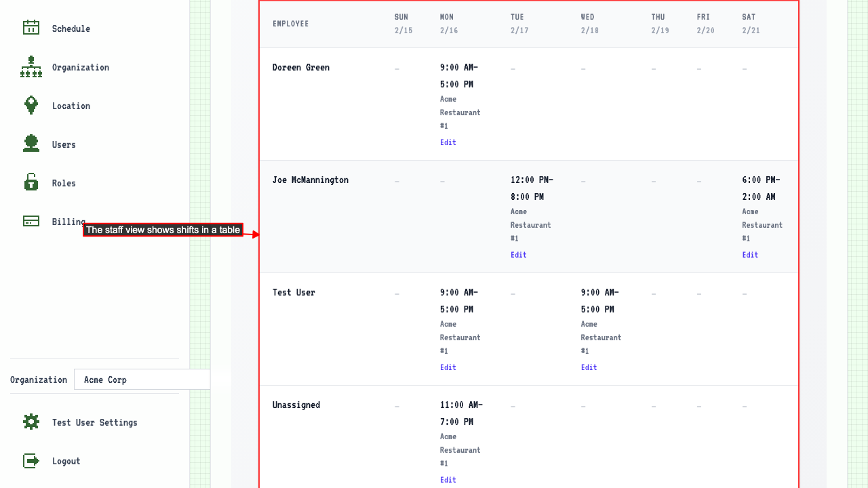
Task: Click the Users person icon
Action: coord(31,144)
